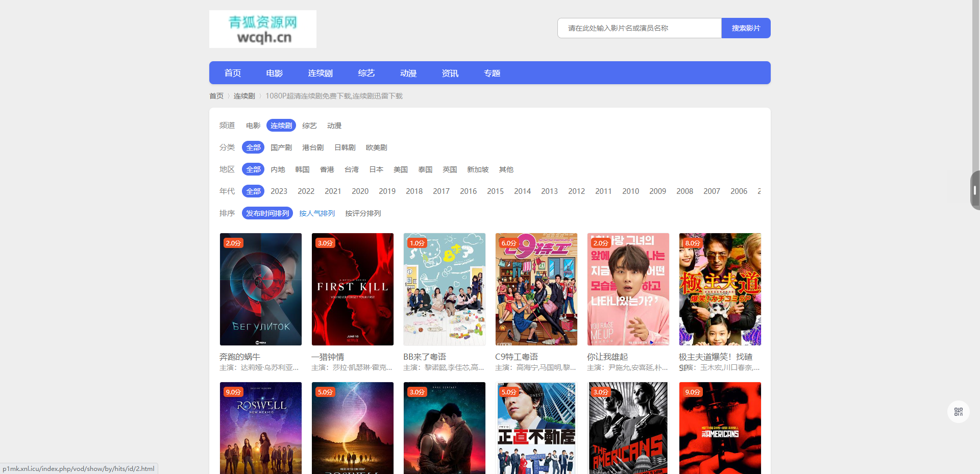Select 电影 in the 频道 filter row
Screen dimensions: 980x474
tap(253, 126)
